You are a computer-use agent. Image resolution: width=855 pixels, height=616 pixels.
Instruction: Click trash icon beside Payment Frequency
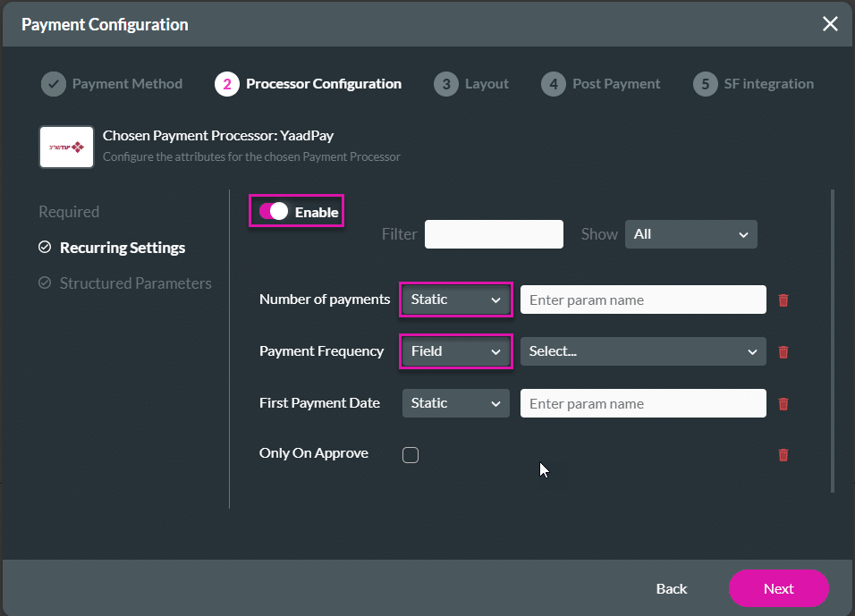[x=783, y=352]
